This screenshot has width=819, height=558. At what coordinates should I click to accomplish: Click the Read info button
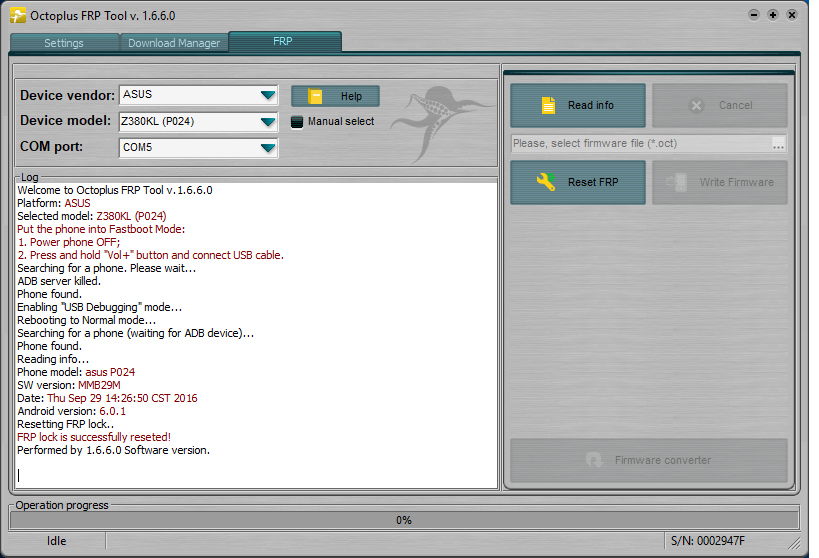coord(578,106)
